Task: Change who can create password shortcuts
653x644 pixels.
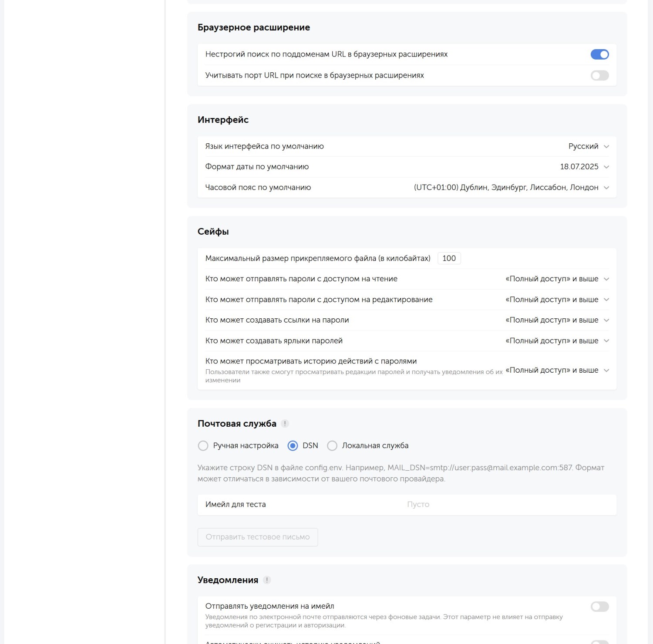Action: click(x=556, y=341)
